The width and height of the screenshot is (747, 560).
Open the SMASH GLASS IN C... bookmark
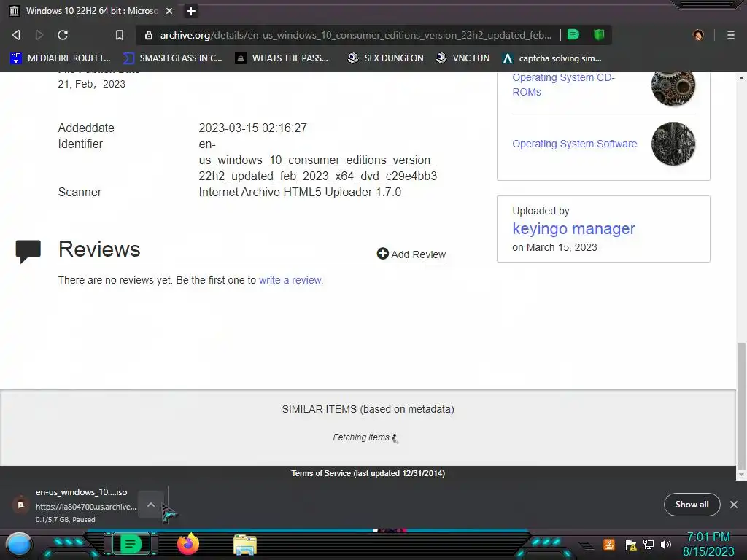point(172,58)
